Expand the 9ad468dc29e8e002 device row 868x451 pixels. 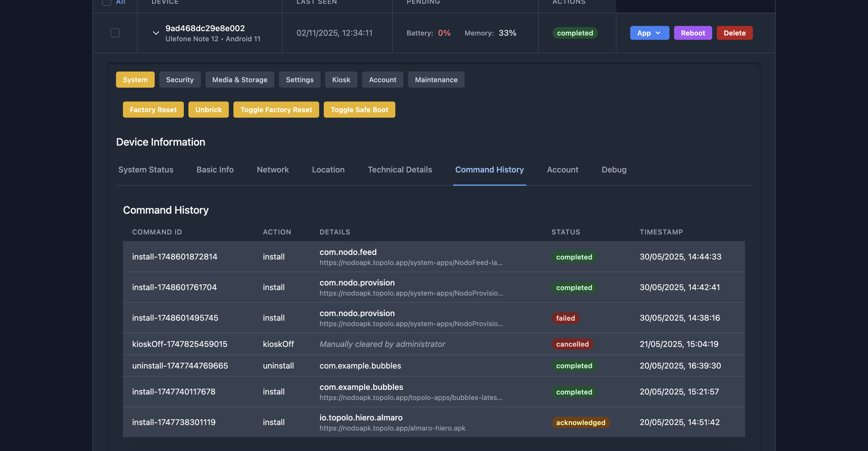[x=156, y=33]
